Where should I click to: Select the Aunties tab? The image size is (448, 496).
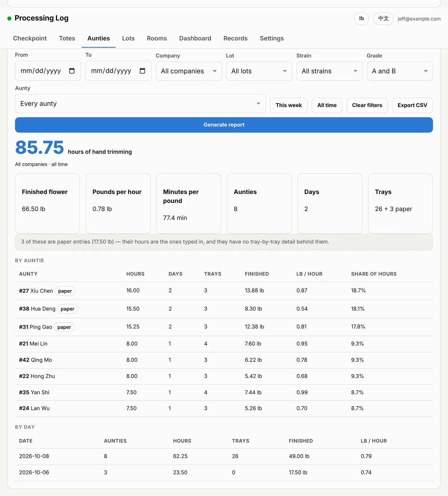click(x=99, y=38)
